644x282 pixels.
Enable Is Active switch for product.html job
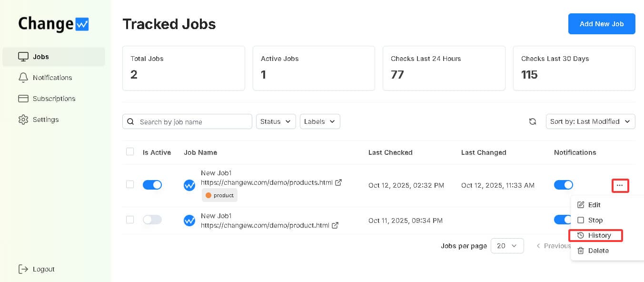pyautogui.click(x=152, y=220)
